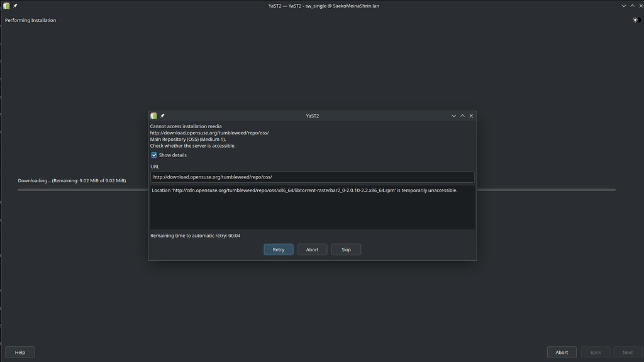Click the libtorrent-rasterbar2 error message text
The height and width of the screenshot is (362, 644).
tap(304, 190)
